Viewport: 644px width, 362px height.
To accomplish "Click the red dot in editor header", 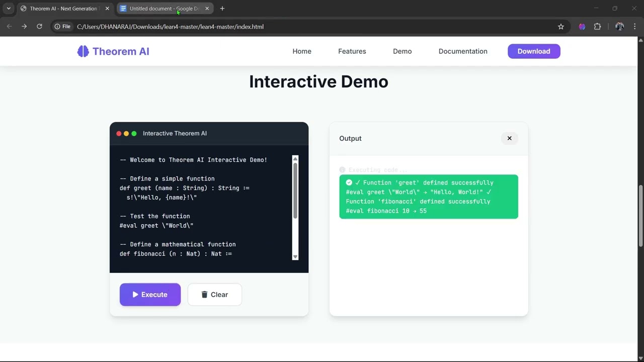I will click(x=119, y=134).
